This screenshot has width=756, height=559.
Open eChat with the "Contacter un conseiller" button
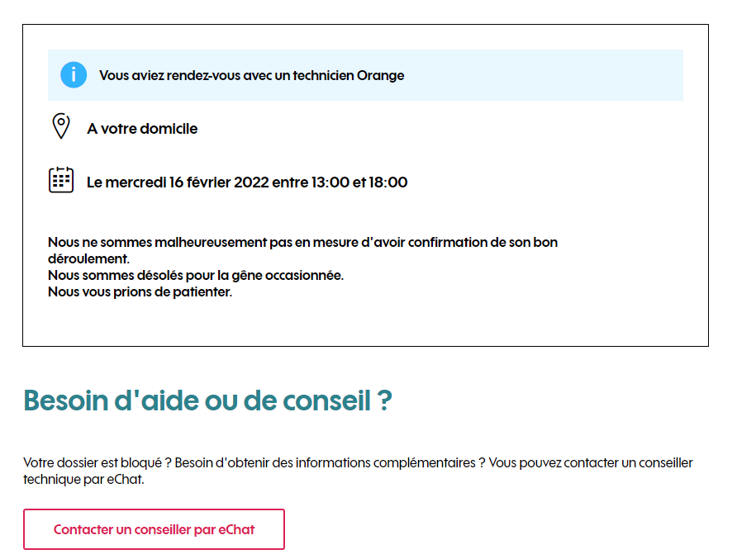click(154, 529)
